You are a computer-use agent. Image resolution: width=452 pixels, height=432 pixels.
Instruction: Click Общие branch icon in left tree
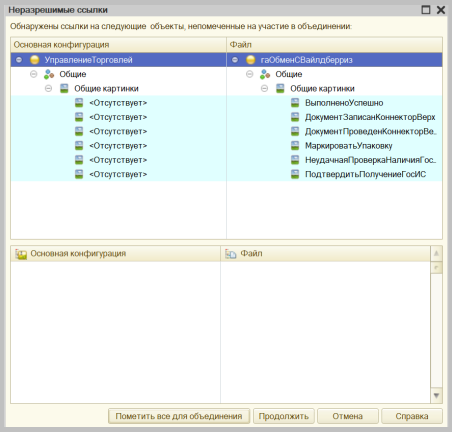point(49,74)
